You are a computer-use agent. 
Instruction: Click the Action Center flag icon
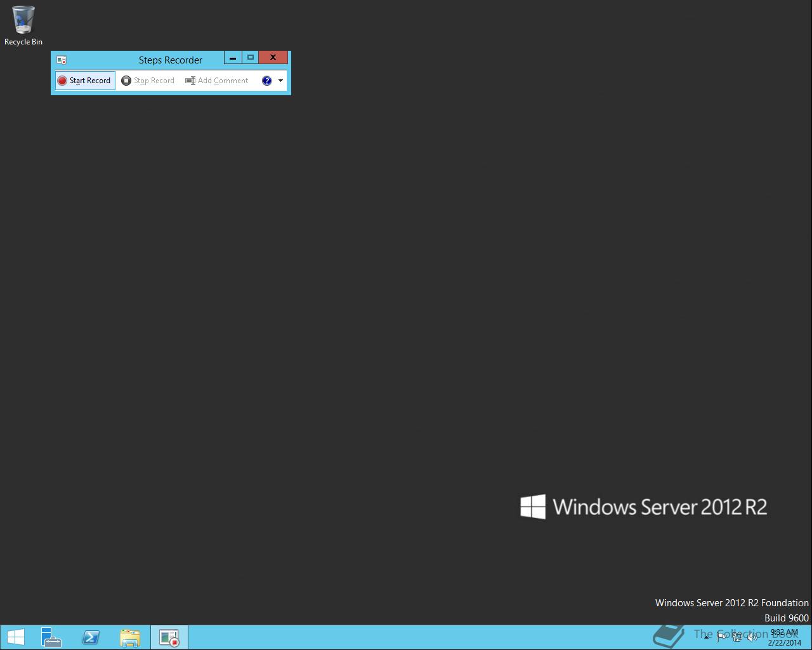[722, 637]
